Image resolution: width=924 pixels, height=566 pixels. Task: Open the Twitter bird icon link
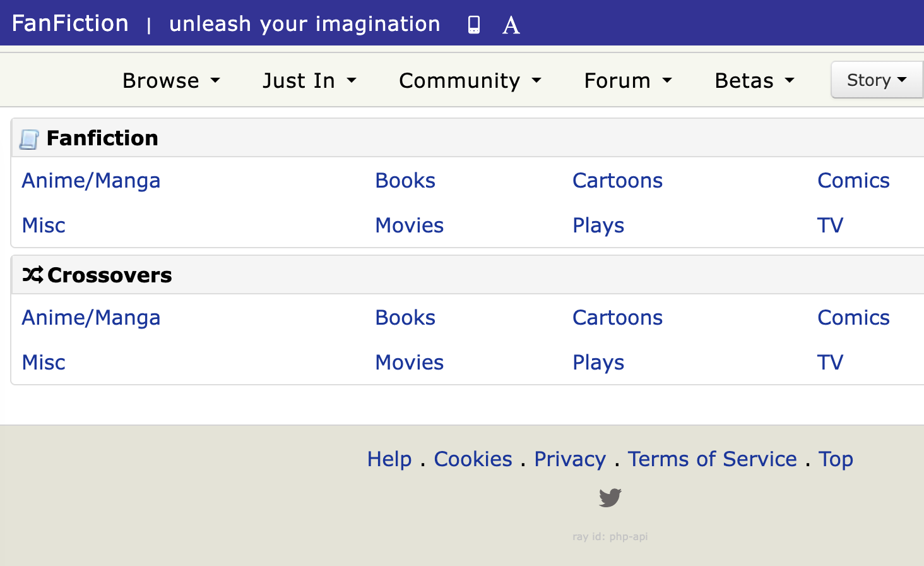610,498
